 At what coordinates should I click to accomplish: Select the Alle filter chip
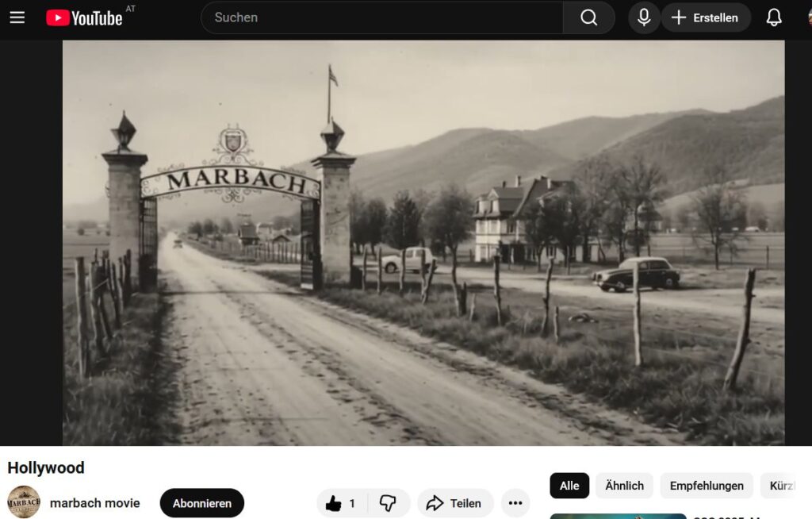pos(569,486)
